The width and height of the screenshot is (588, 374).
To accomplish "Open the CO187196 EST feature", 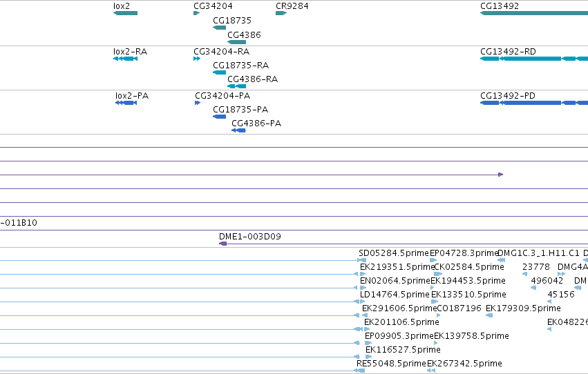I will (438, 315).
